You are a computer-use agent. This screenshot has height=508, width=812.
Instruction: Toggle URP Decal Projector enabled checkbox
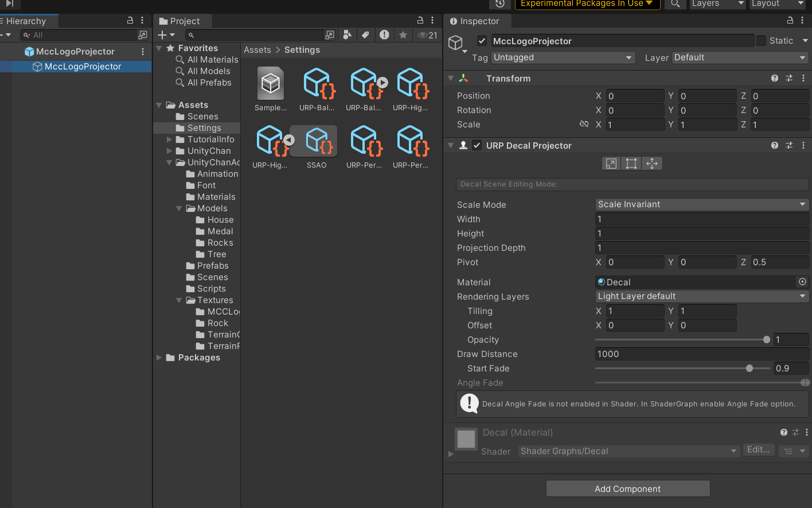coord(477,146)
